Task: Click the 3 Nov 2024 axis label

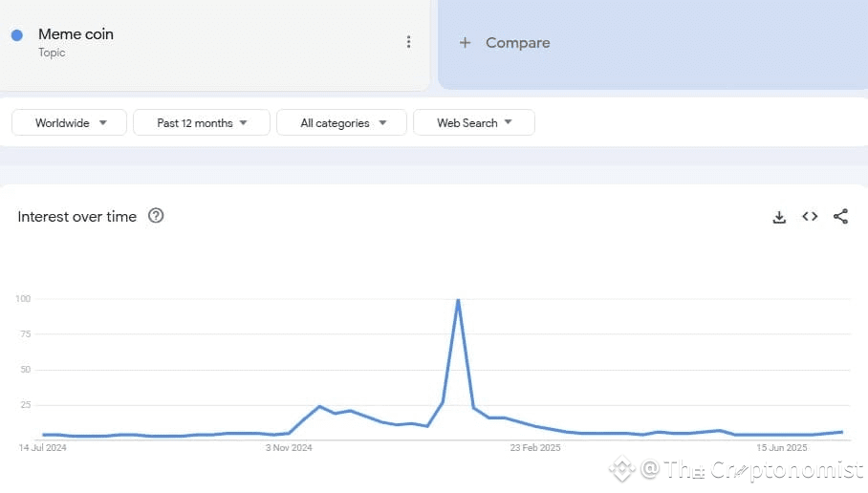Action: [x=289, y=448]
